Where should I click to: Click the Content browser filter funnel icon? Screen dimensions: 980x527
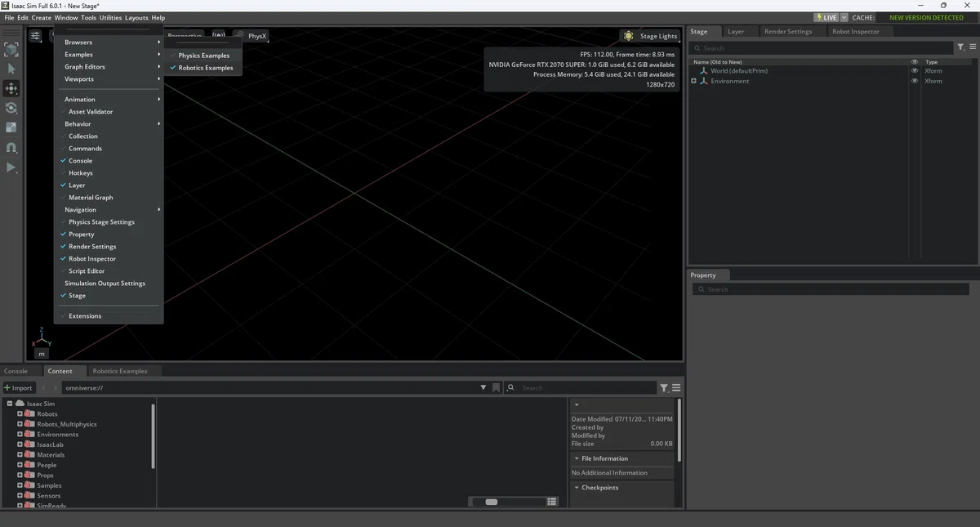(x=664, y=388)
